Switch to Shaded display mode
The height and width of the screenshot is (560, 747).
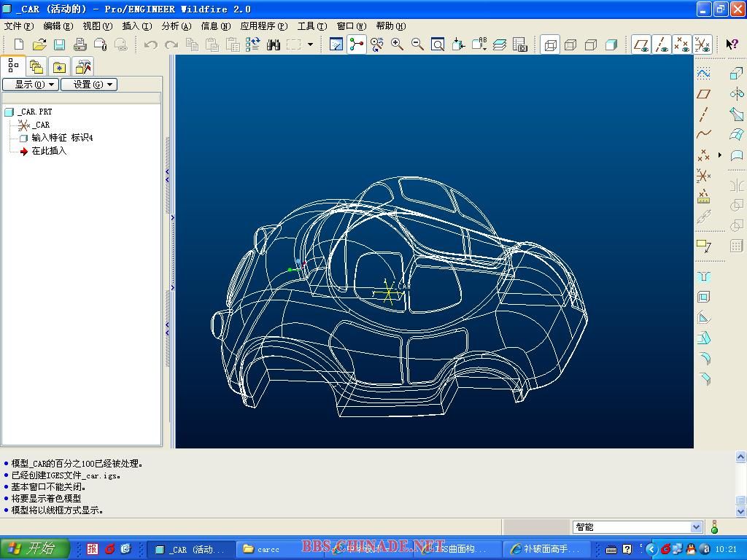pyautogui.click(x=611, y=45)
